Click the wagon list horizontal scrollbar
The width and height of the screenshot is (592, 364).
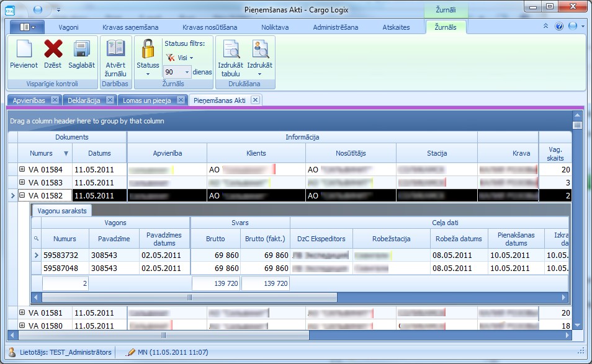click(189, 297)
